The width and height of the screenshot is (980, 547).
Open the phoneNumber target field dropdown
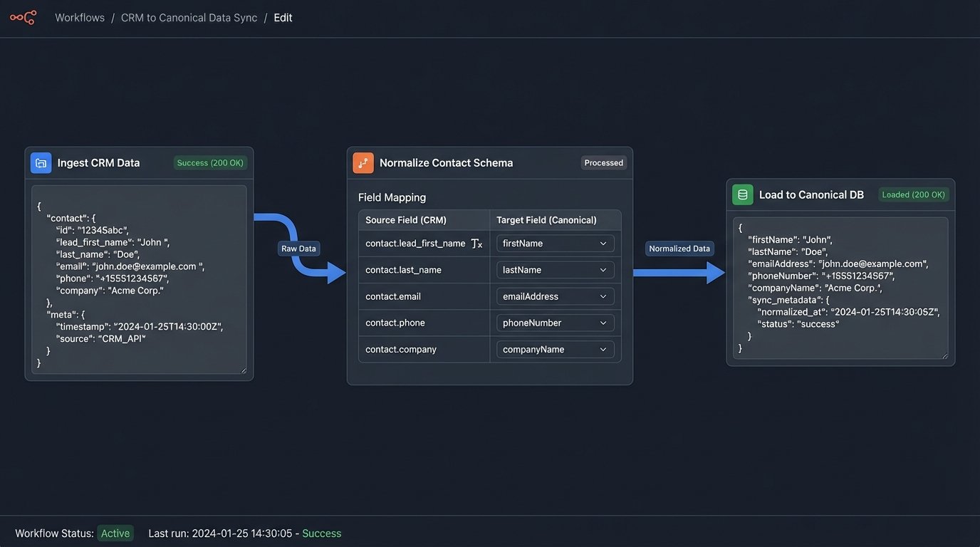tap(555, 323)
